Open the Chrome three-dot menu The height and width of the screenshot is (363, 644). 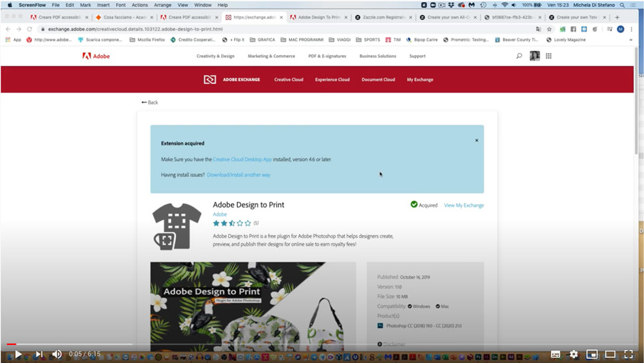pos(632,29)
